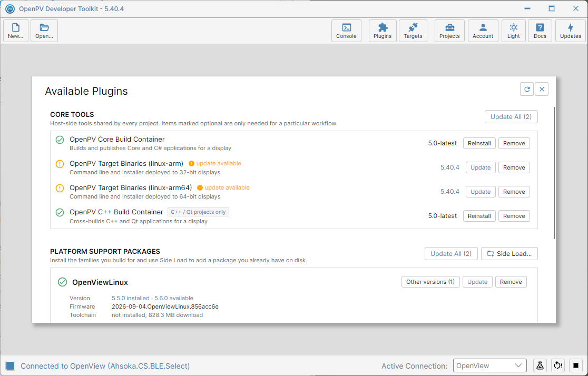588x376 pixels.
Task: Click the Open folder toolbar icon
Action: (x=44, y=31)
